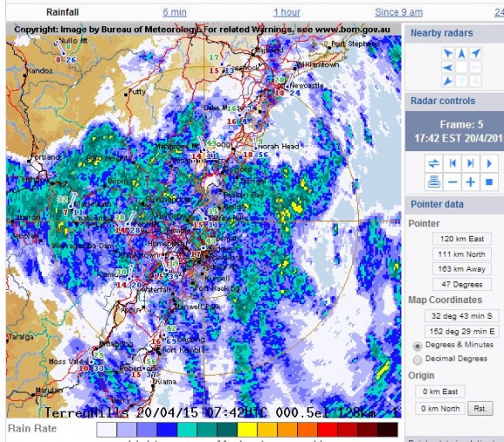Viewport: 504px width, 442px height.
Task: Click the Rst. origin reset button
Action: click(480, 409)
